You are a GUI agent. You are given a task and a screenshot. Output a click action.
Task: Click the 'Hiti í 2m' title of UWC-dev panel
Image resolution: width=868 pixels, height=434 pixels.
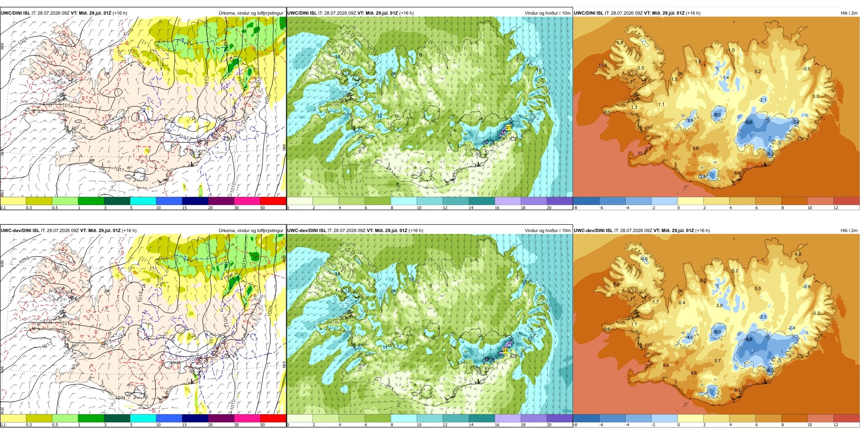point(849,230)
